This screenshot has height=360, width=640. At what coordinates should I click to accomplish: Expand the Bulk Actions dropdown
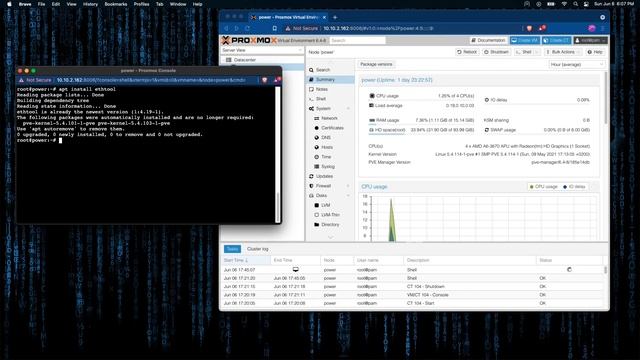[563, 52]
